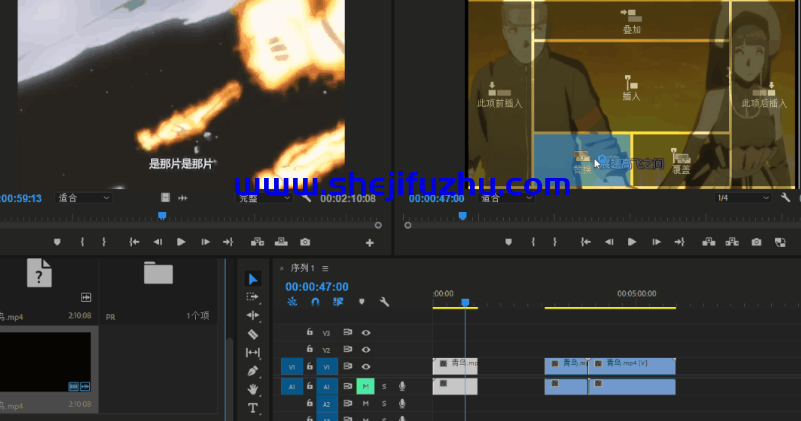Hide track V3 with eye icon
Image resolution: width=801 pixels, height=421 pixels.
point(366,333)
